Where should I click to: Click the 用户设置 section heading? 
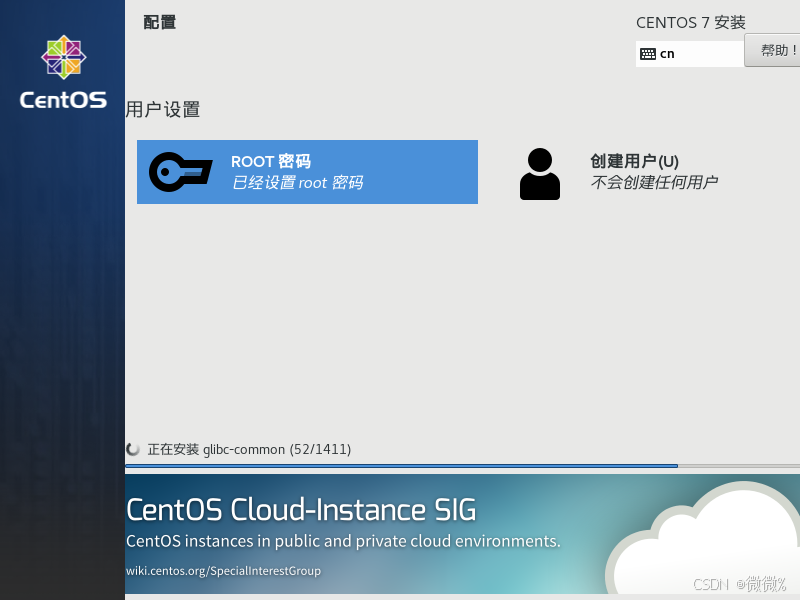coord(163,109)
